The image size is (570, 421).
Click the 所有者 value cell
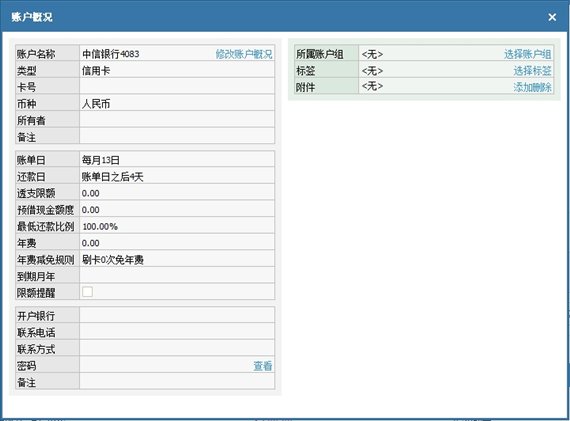point(177,120)
